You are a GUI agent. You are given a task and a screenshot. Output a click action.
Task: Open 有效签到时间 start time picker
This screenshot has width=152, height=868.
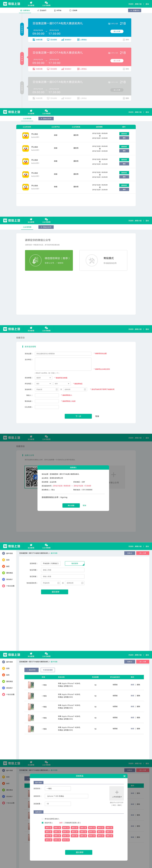(51, 583)
